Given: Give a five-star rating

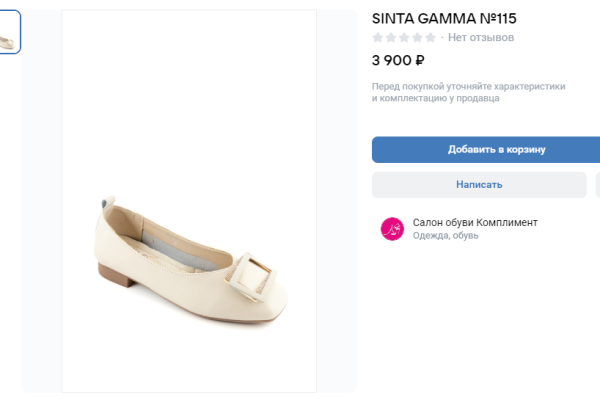Looking at the screenshot, I should (x=430, y=38).
